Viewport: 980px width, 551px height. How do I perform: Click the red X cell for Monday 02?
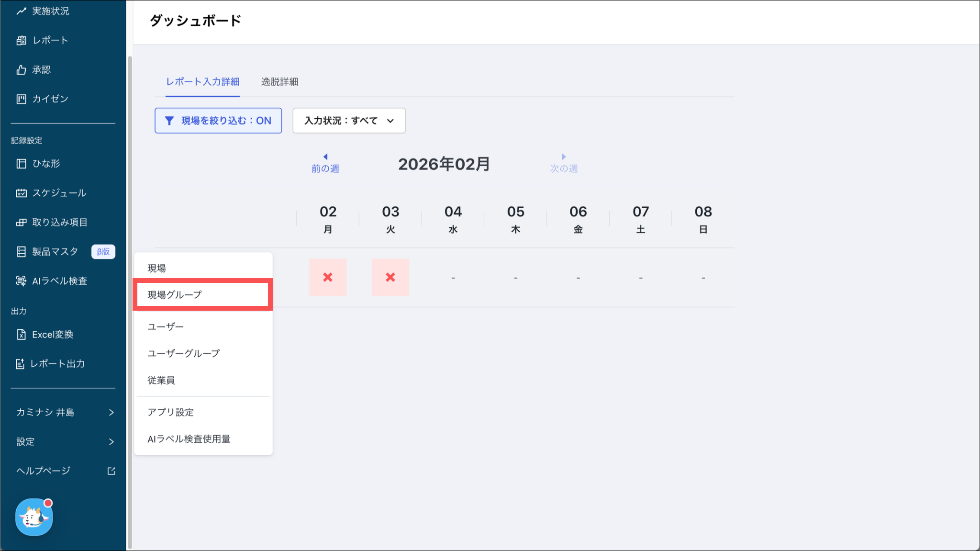click(x=328, y=277)
